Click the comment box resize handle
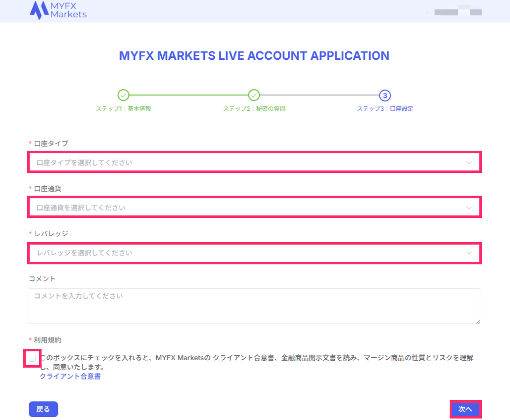Image resolution: width=510 pixels, height=420 pixels. 477,322
